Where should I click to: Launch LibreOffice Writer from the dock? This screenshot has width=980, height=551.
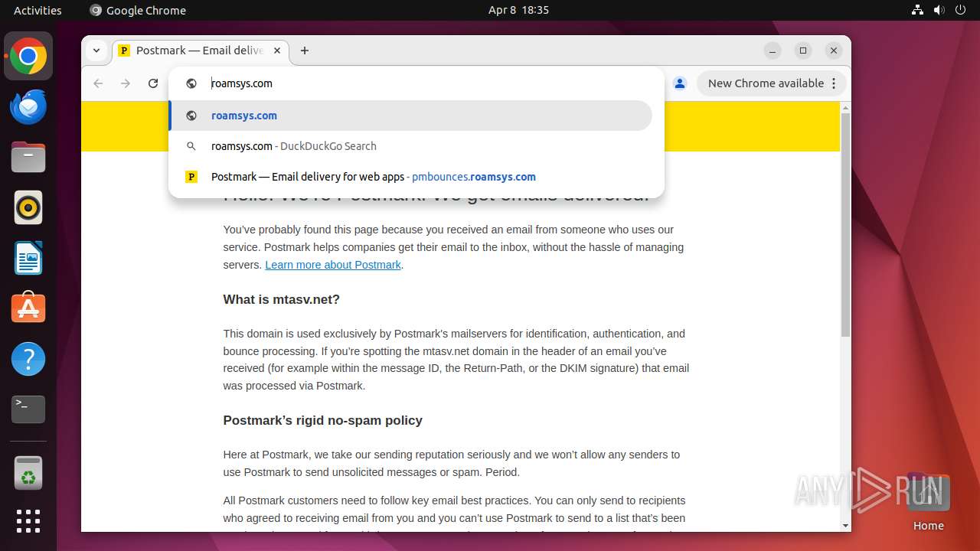(28, 258)
